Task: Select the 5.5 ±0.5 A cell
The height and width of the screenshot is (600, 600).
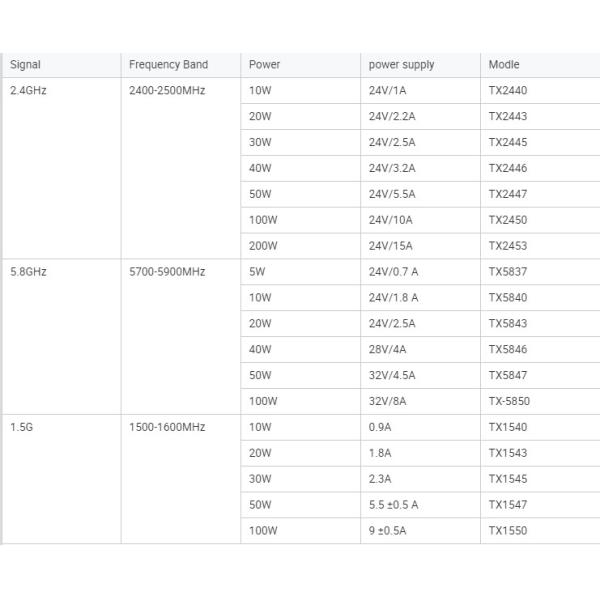Action: [393, 505]
